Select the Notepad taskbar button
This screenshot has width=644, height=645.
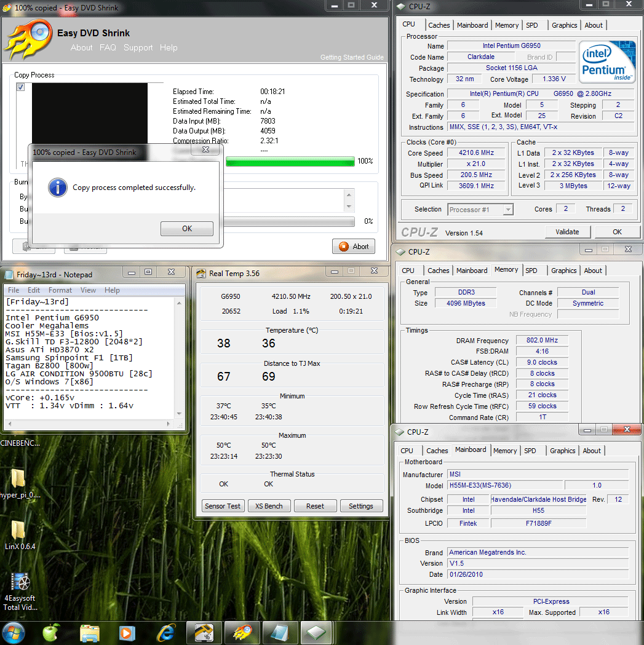pyautogui.click(x=280, y=633)
